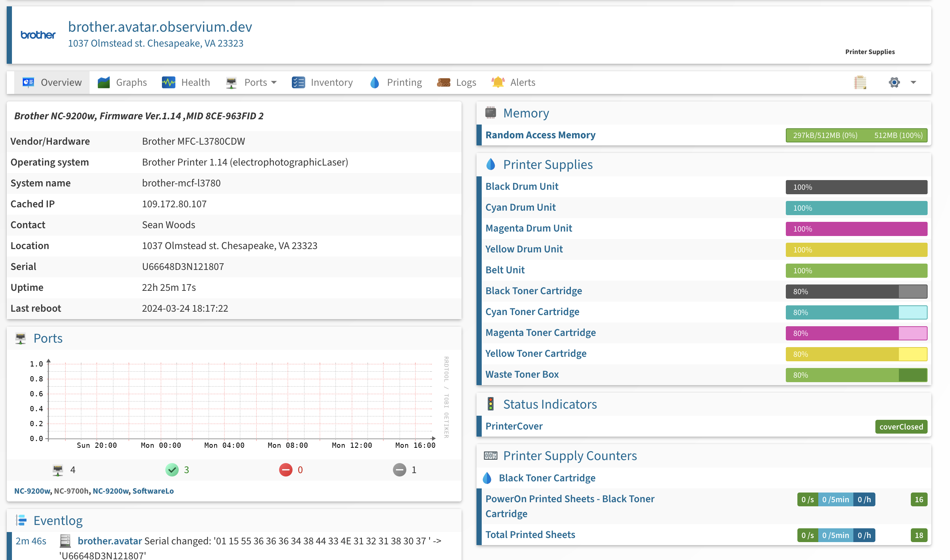950x560 pixels.
Task: Click the Inventory checklist icon
Action: pyautogui.click(x=298, y=82)
